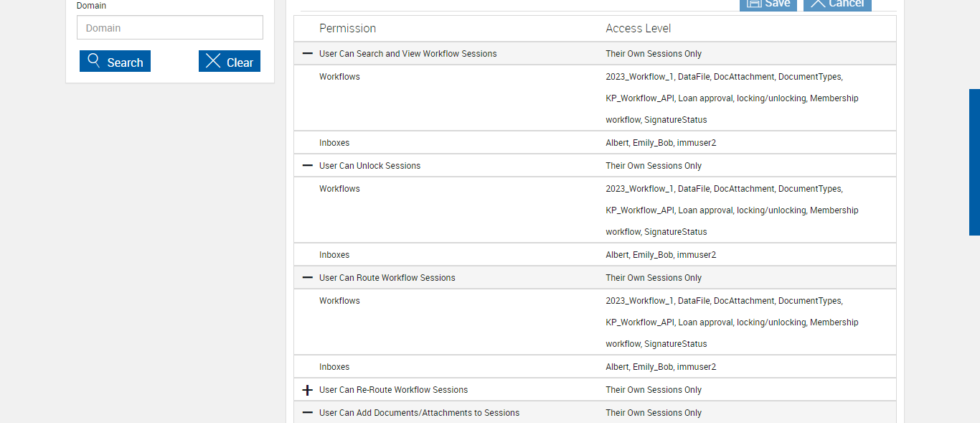Viewport: 980px width, 423px height.
Task: Collapse User Can Add Documents/Attachments to Sessions
Action: coord(308,413)
